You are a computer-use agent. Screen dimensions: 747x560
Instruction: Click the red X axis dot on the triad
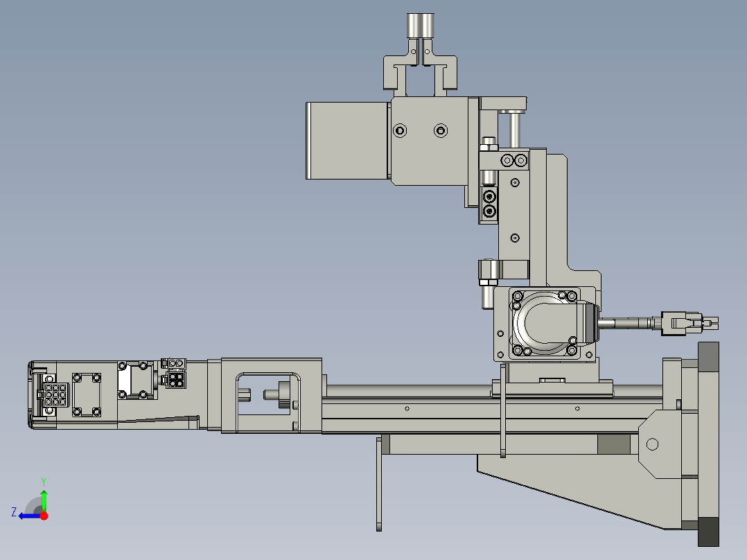44,516
